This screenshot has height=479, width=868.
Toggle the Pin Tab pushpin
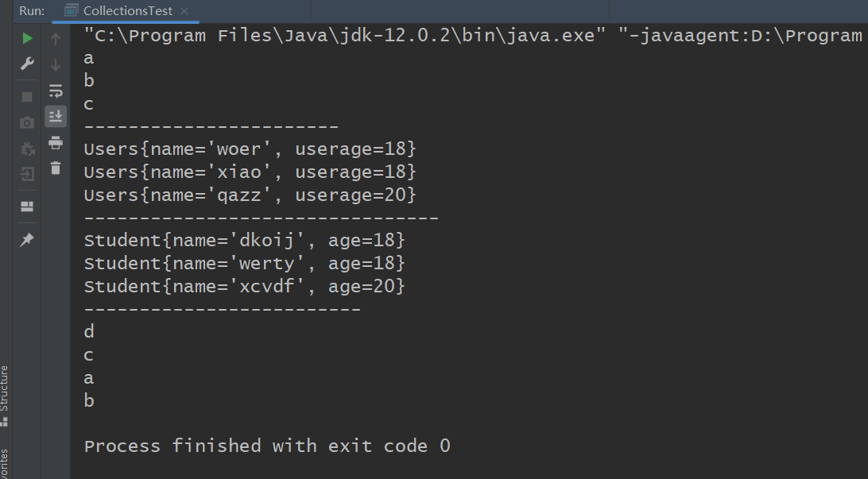point(27,240)
